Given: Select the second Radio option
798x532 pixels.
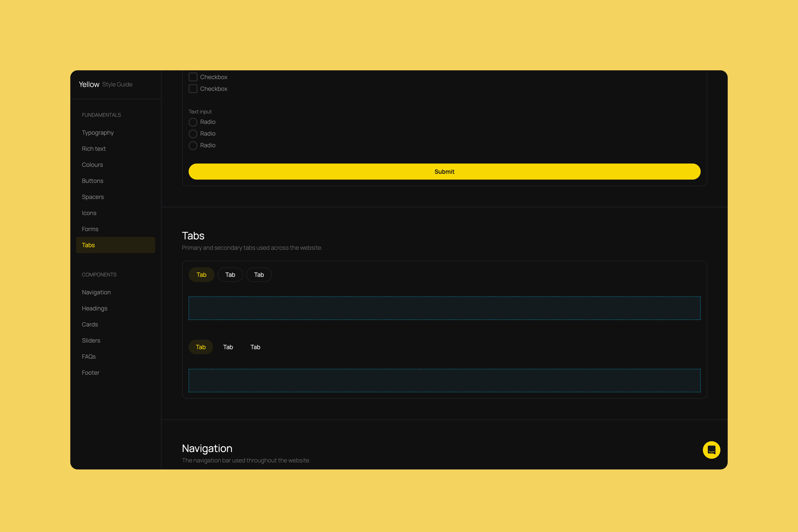Looking at the screenshot, I should tap(193, 134).
